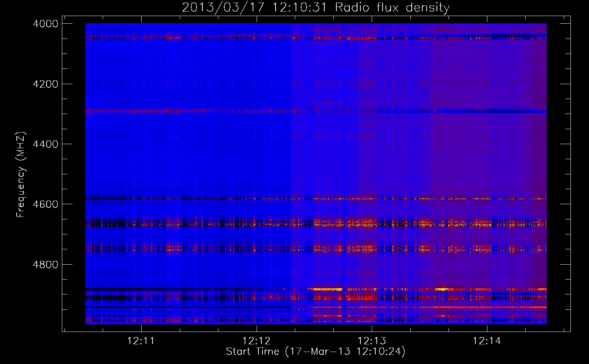
Task: Click the "Frequency (MHZ)" axis label
Action: pos(21,175)
